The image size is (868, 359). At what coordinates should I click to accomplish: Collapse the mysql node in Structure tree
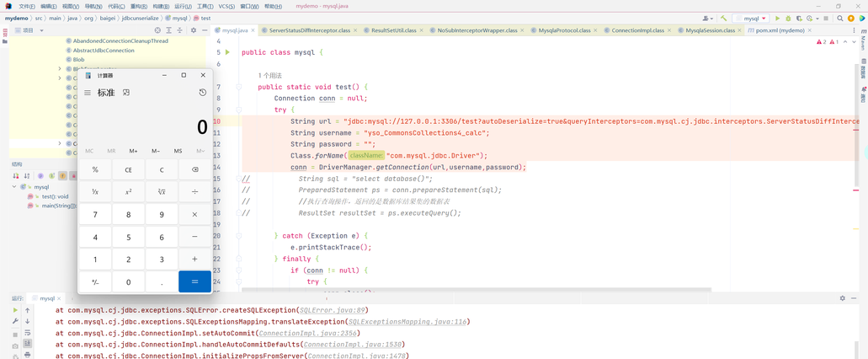click(x=14, y=187)
